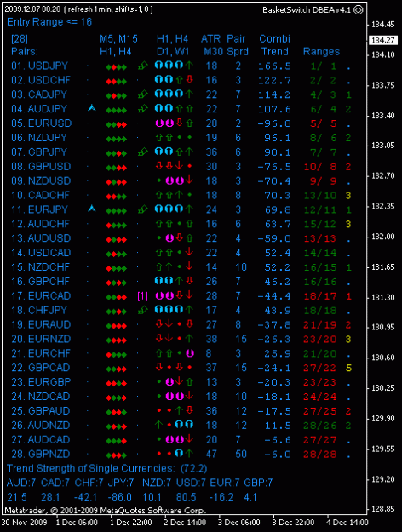Image resolution: width=402 pixels, height=532 pixels.
Task: Click the 'Ranges' column header
Action: [x=321, y=52]
